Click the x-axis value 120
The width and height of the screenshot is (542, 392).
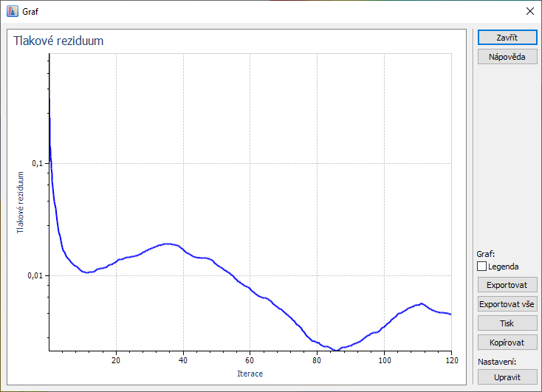(x=452, y=360)
